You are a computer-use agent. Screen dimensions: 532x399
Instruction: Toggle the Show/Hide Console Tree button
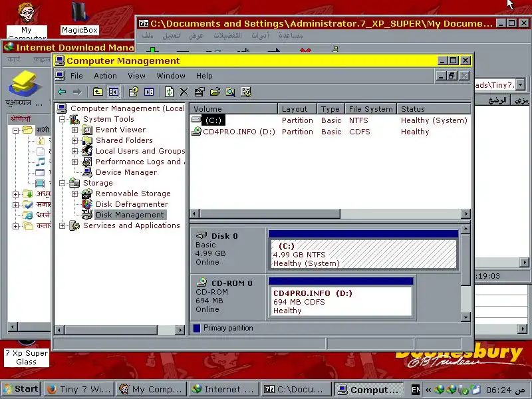pos(113,92)
